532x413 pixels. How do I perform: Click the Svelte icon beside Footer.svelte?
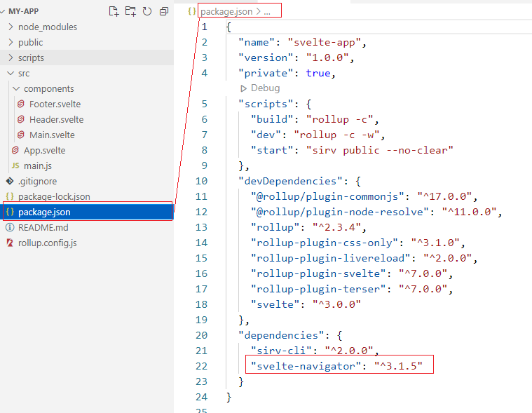pyautogui.click(x=21, y=104)
